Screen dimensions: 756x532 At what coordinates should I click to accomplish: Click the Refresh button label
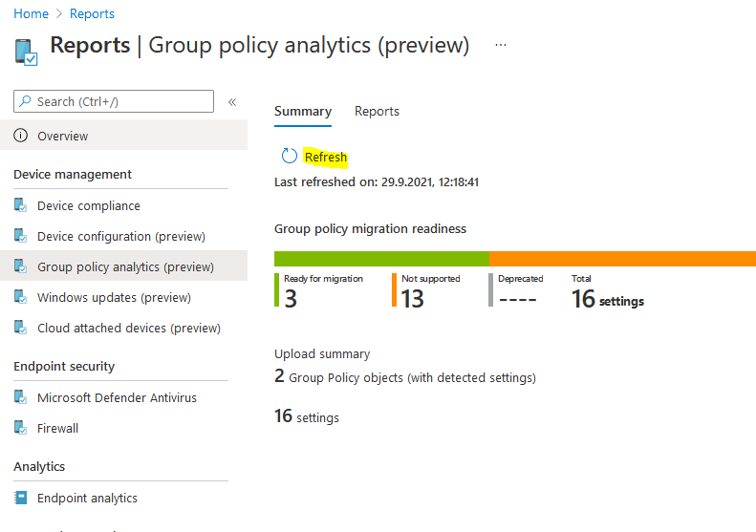point(326,157)
